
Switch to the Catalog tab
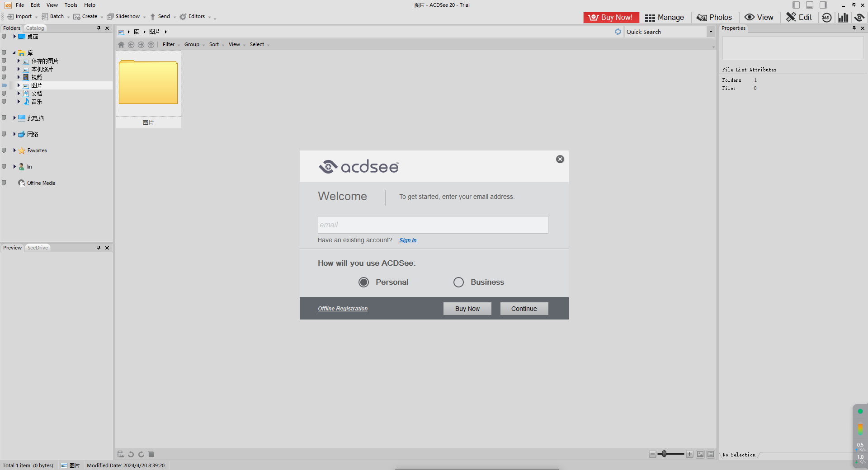pyautogui.click(x=35, y=28)
